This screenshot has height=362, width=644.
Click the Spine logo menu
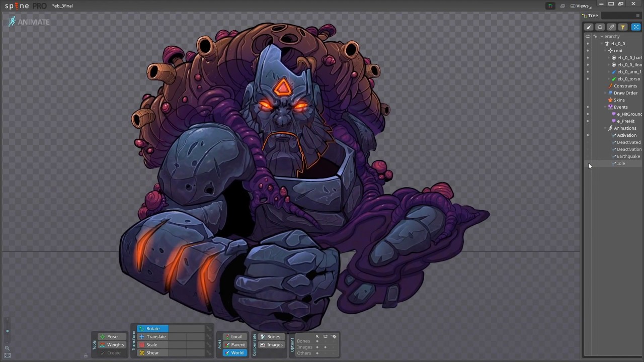26,6
